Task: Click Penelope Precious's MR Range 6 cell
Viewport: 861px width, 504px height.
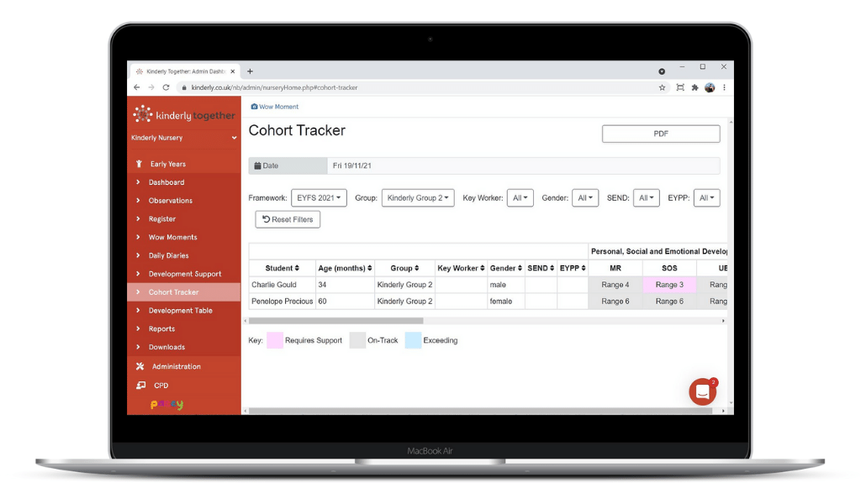Action: 615,301
